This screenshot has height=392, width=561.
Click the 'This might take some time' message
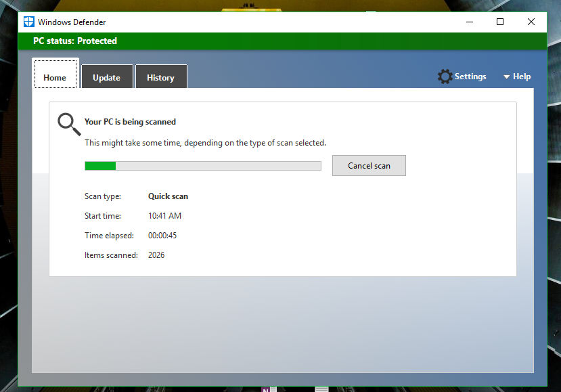tap(205, 143)
